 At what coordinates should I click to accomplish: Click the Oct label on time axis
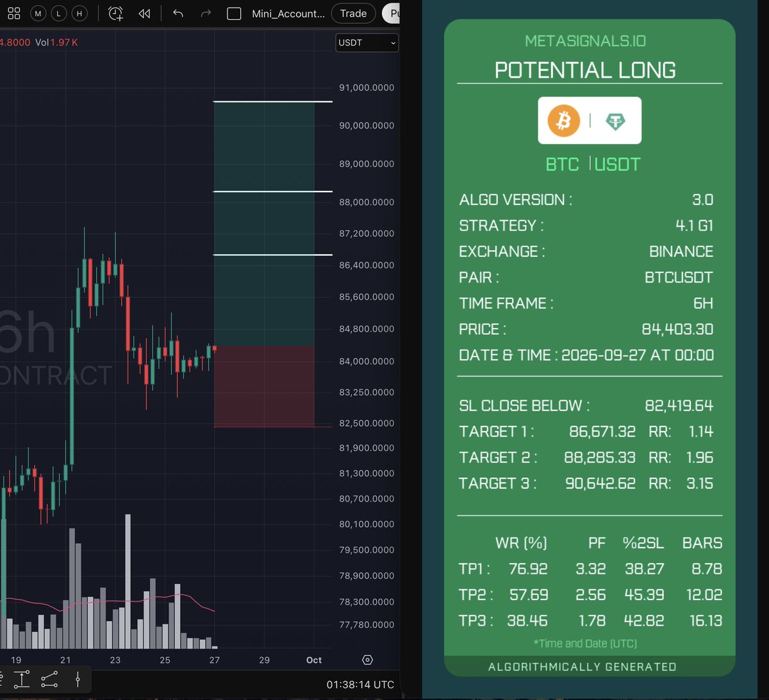314,660
